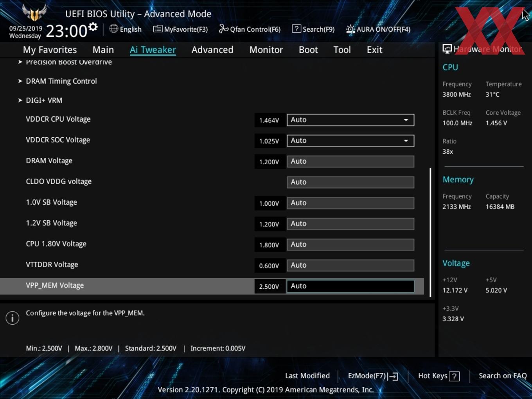The width and height of the screenshot is (532, 399).
Task: Click the TUF logo at top left
Action: [x=34, y=13]
